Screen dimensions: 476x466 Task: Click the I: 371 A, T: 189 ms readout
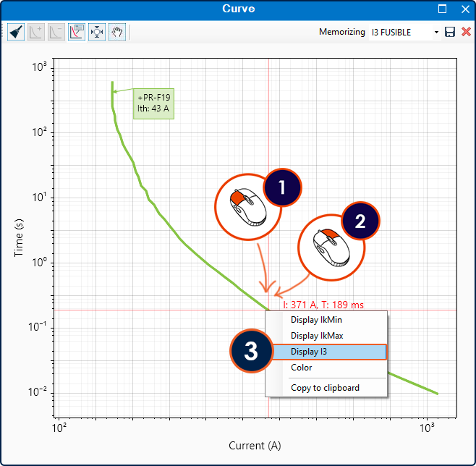(323, 305)
